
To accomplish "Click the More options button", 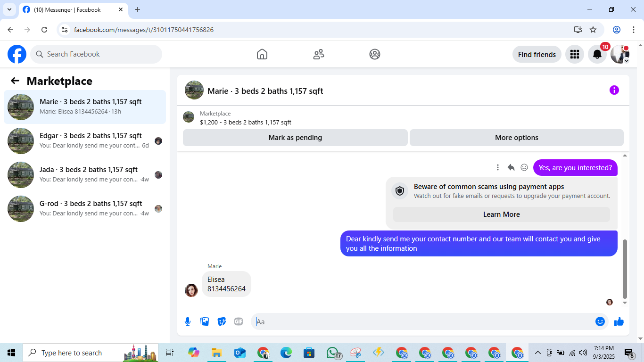I will tap(517, 138).
